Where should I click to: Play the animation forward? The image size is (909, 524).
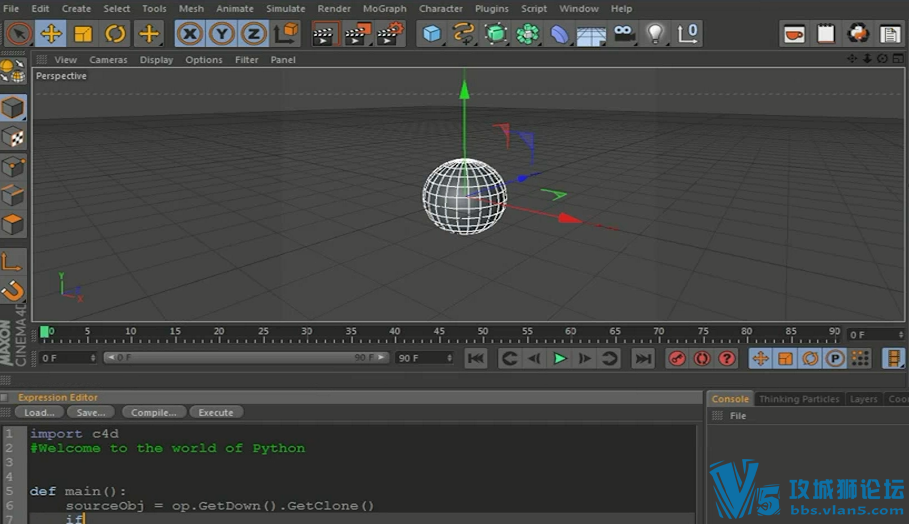coord(559,359)
